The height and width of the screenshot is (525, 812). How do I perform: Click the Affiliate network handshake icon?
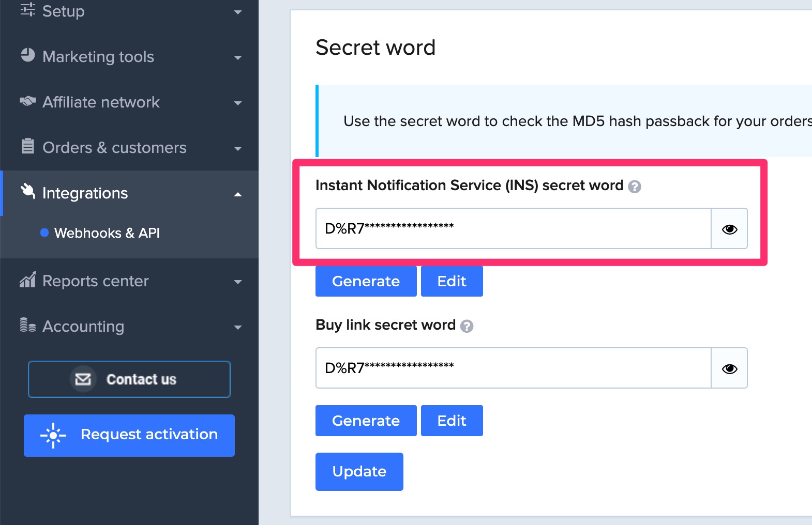coord(28,101)
